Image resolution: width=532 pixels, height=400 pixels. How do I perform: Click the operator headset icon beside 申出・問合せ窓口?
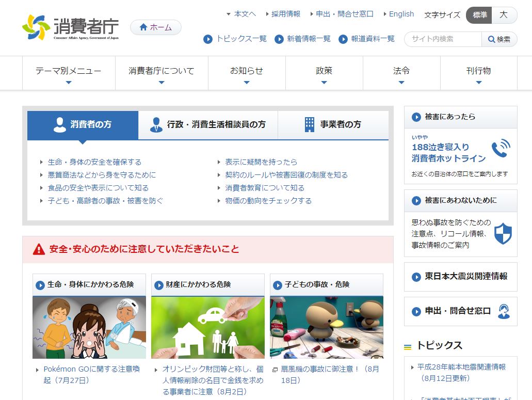504,311
